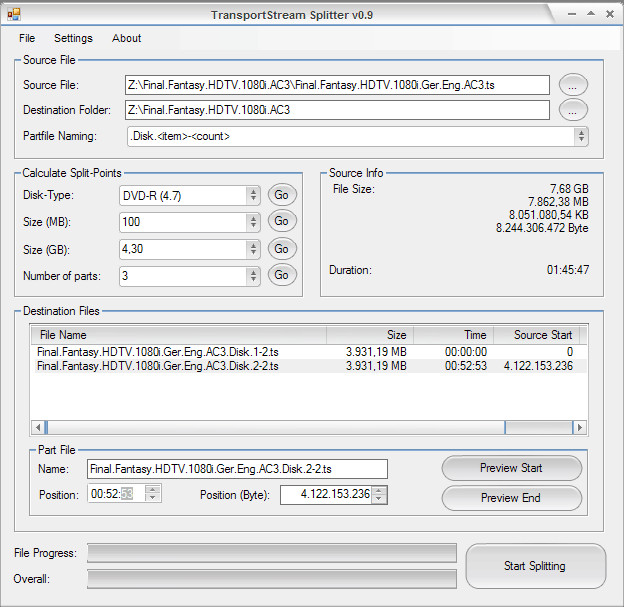Open the Number of parts dropdown
This screenshot has height=607, width=624.
(x=253, y=275)
